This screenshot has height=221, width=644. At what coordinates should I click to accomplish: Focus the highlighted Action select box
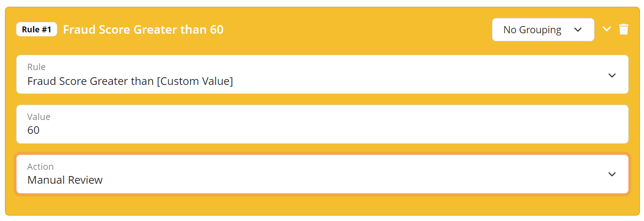322,174
